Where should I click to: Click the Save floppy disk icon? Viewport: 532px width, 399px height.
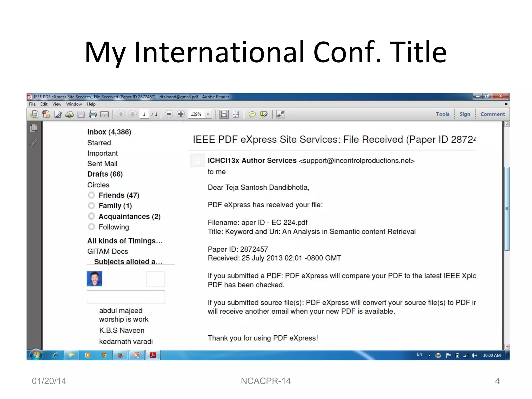click(x=81, y=114)
